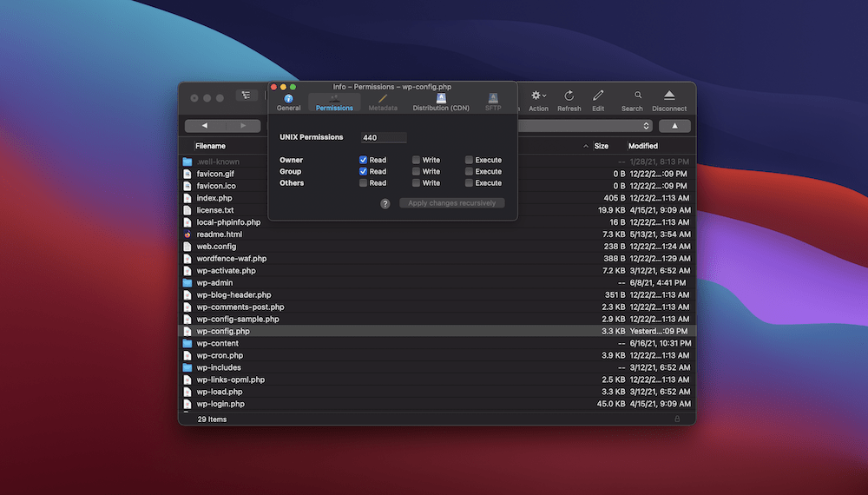Select the .well-known folder icon
Viewport: 868px width, 495px height.
[x=187, y=162]
